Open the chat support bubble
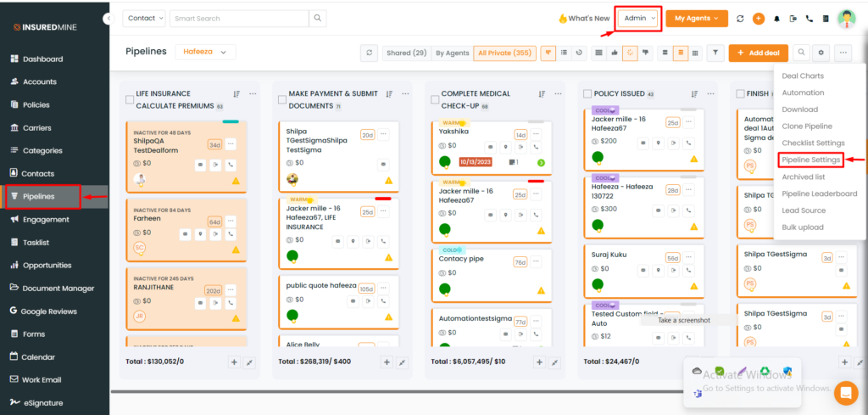The height and width of the screenshot is (415, 868). [845, 393]
